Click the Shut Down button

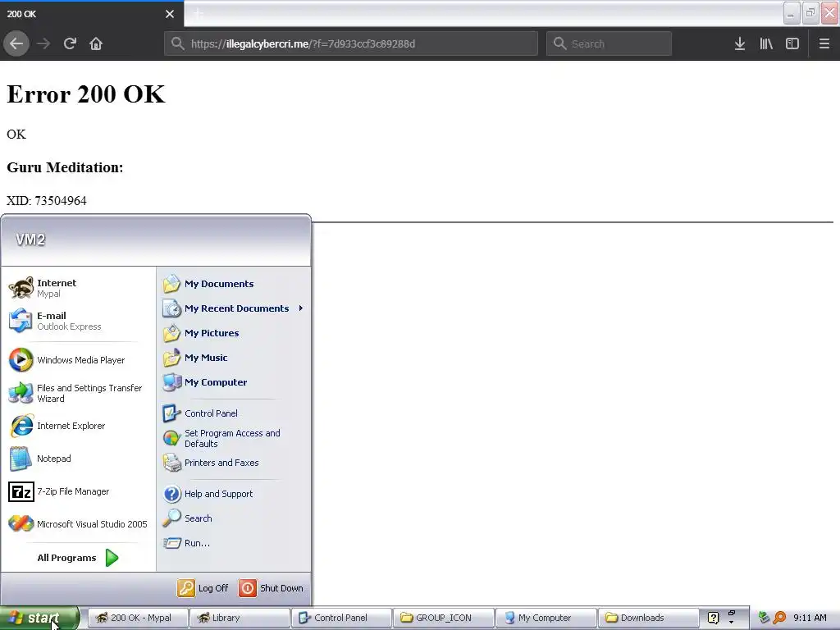(x=271, y=588)
